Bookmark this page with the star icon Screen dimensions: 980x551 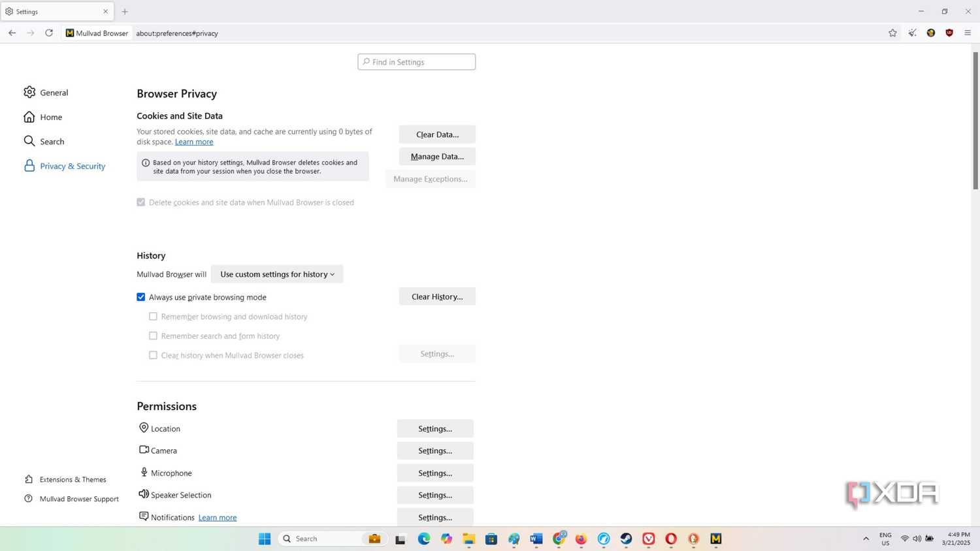[x=892, y=33]
